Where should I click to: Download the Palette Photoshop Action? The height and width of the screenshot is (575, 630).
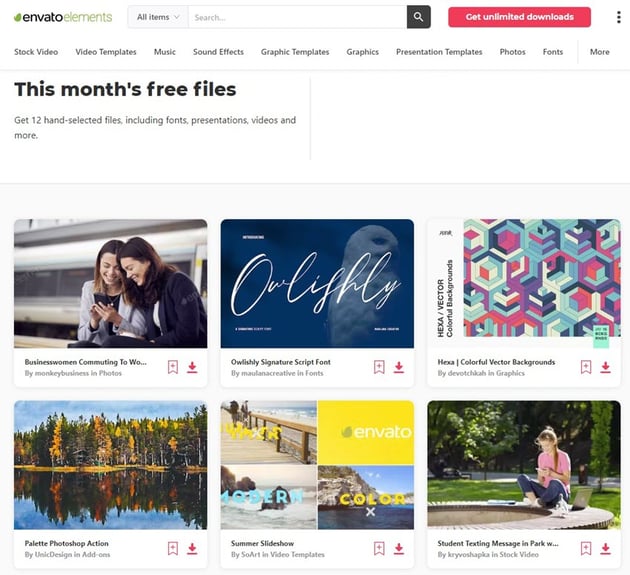click(192, 548)
